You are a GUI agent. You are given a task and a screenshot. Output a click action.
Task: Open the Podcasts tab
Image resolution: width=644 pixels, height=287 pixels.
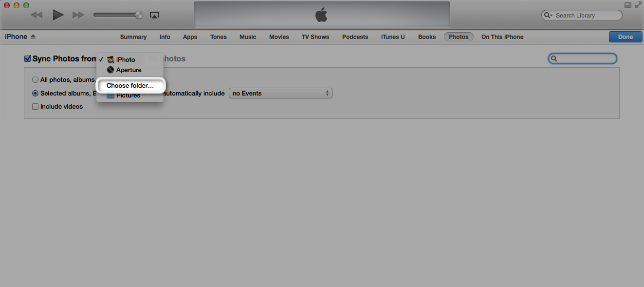(355, 37)
